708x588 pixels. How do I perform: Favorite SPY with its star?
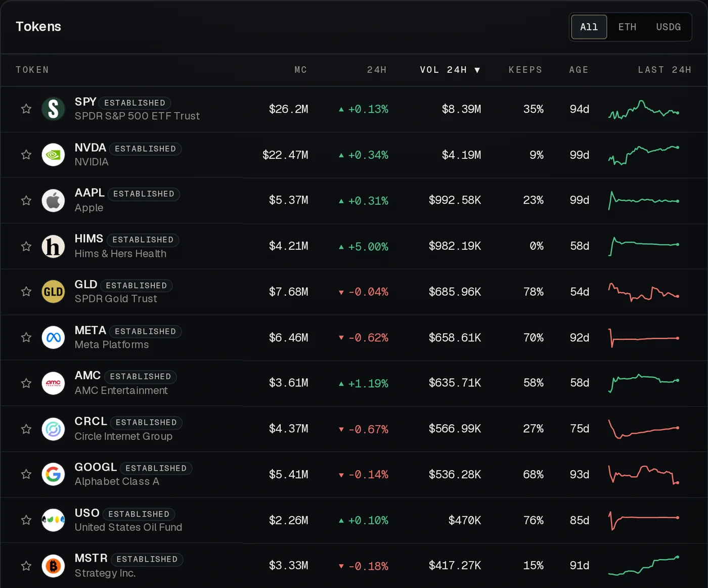click(26, 109)
